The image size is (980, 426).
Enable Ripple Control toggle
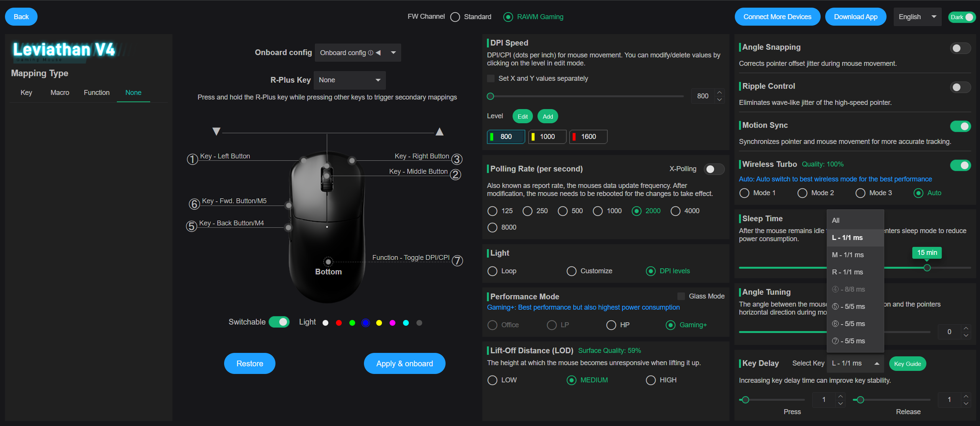coord(960,87)
